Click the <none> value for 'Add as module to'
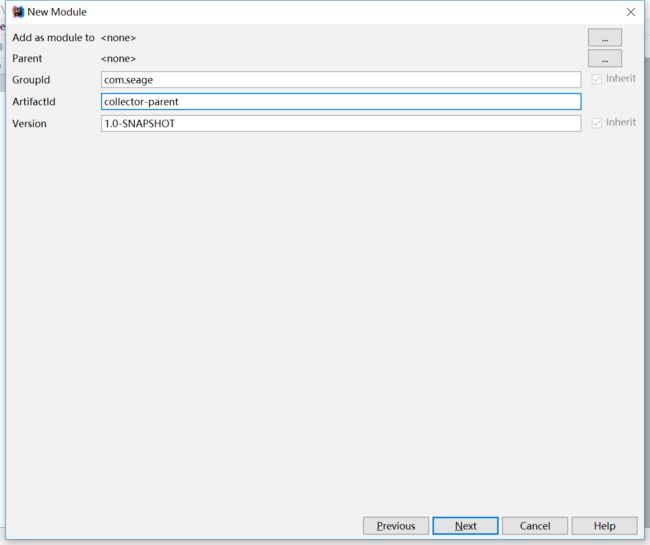The height and width of the screenshot is (545, 650). pyautogui.click(x=118, y=38)
